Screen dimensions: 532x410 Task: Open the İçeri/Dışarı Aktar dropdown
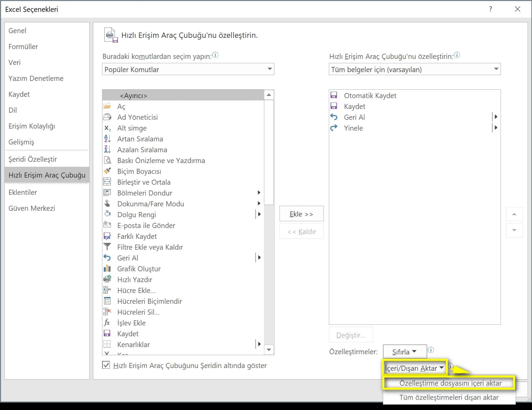[x=415, y=368]
